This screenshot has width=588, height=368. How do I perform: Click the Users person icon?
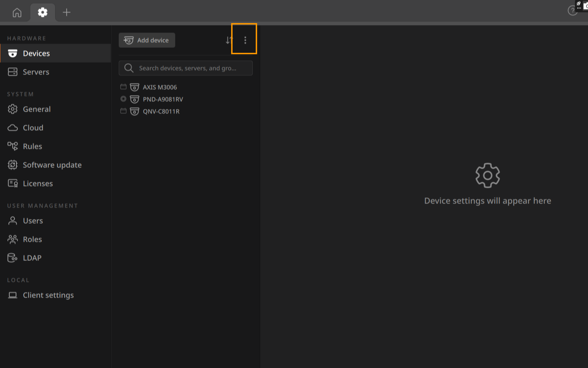[x=13, y=220]
